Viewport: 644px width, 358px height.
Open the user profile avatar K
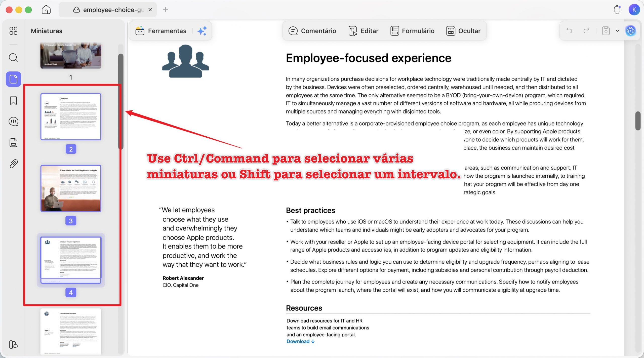[634, 10]
